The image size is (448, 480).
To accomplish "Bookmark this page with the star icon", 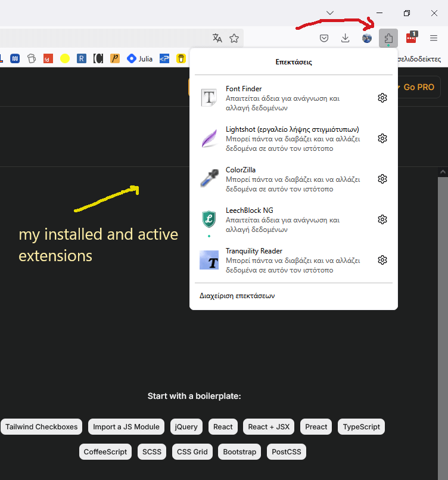I will click(x=234, y=38).
